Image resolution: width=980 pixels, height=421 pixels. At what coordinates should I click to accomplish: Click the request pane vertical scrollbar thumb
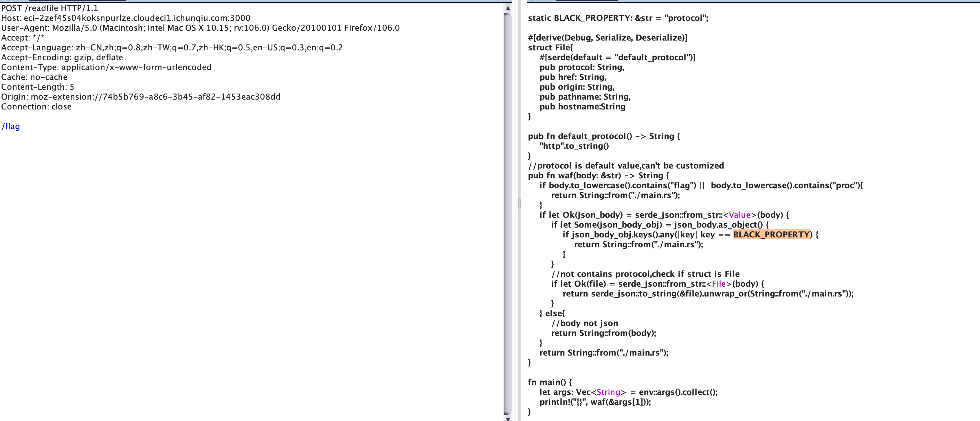click(507, 213)
